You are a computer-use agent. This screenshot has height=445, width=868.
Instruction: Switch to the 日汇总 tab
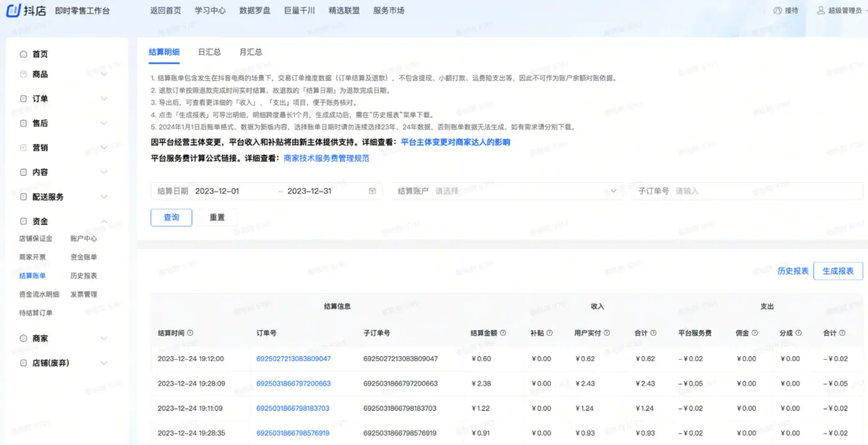pyautogui.click(x=210, y=52)
